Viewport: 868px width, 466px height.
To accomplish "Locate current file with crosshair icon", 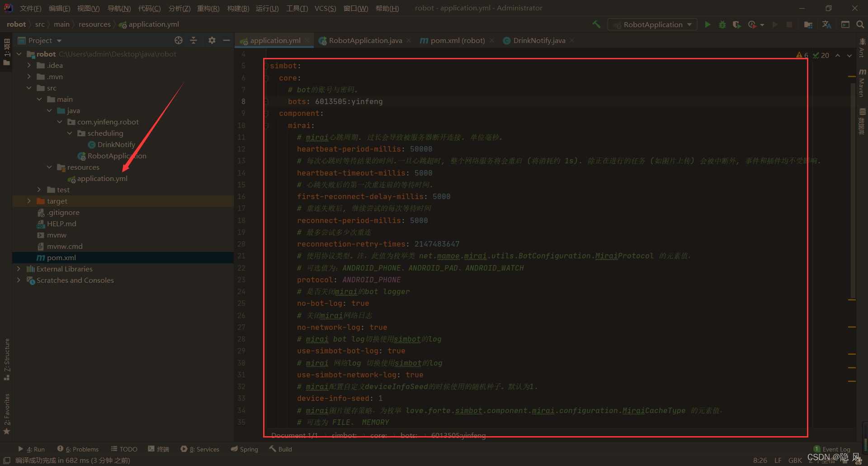I will (179, 40).
